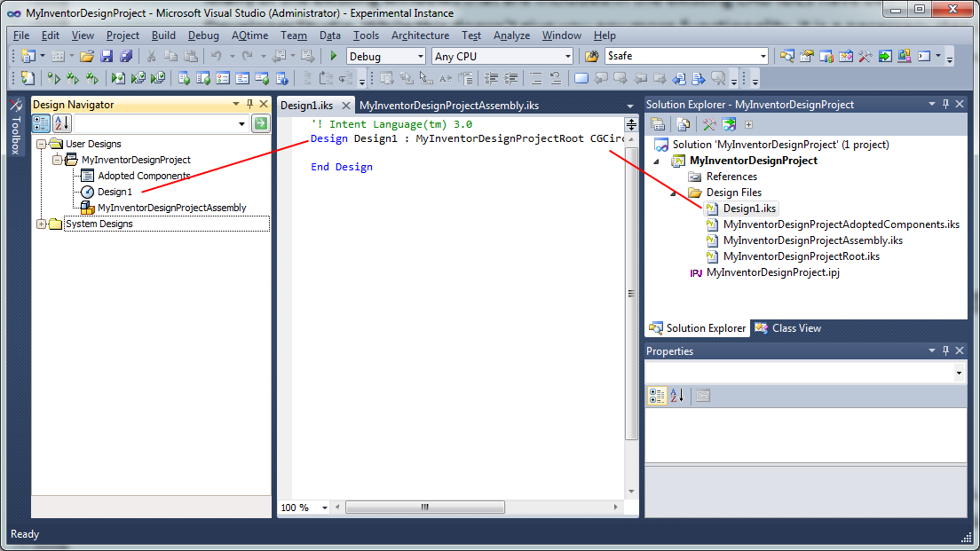Screen dimensions: 980x551
Task: Open the editor zoom 100 % dropdown
Action: (324, 508)
